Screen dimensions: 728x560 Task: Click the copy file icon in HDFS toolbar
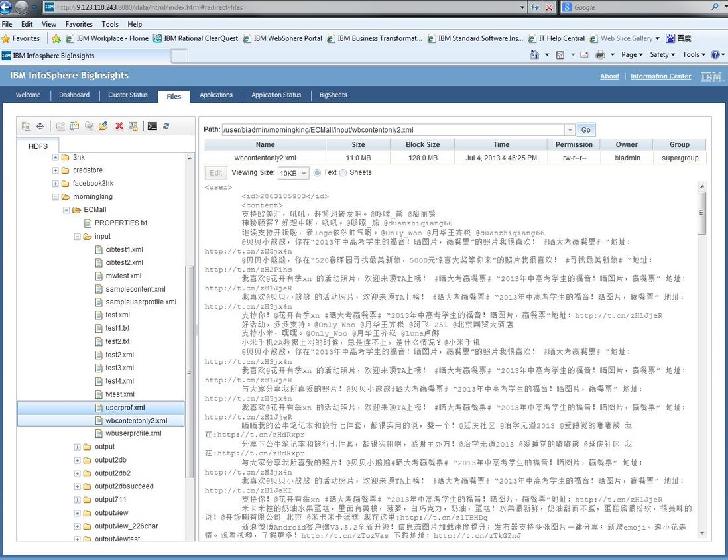pyautogui.click(x=26, y=126)
